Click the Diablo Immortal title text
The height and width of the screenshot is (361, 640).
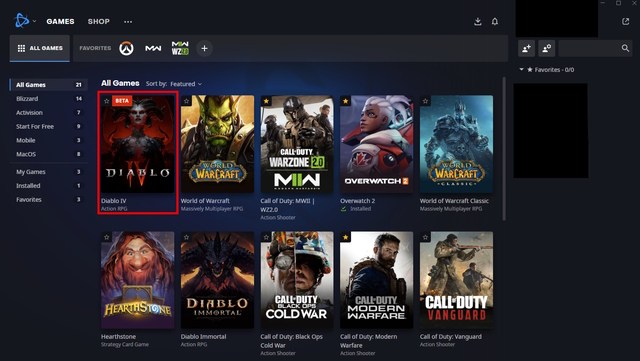coord(203,337)
